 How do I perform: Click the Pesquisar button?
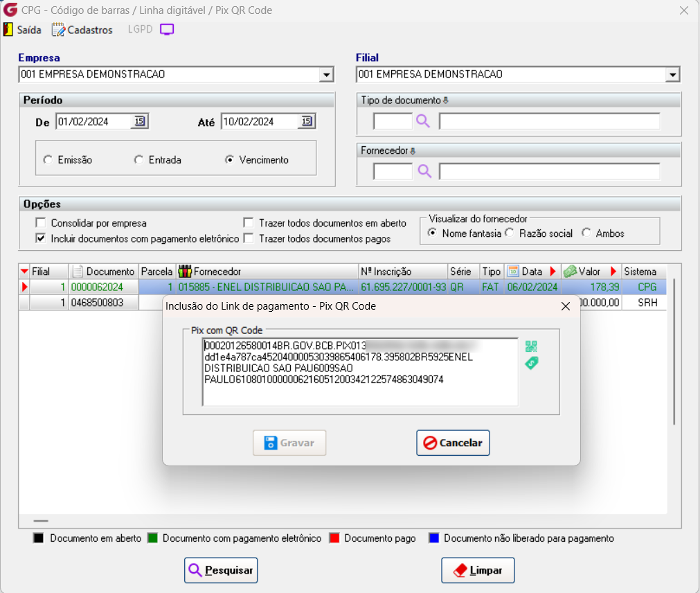tap(221, 569)
